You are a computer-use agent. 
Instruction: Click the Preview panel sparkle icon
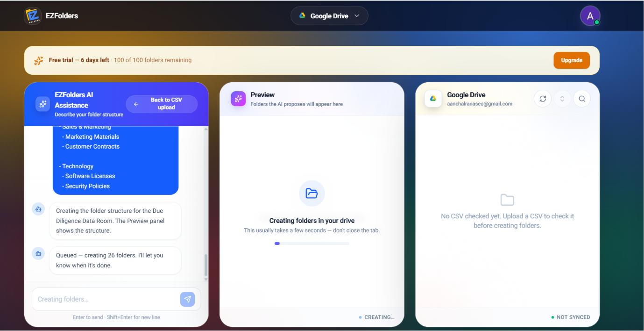point(238,99)
